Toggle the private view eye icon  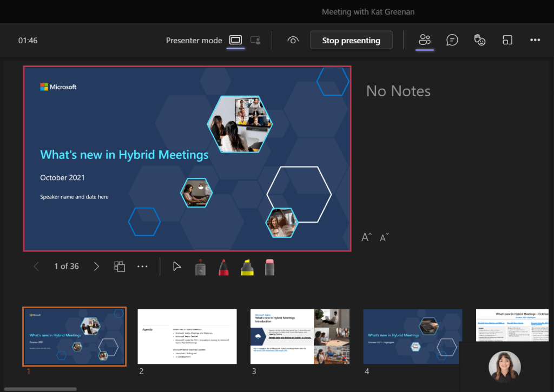point(293,39)
